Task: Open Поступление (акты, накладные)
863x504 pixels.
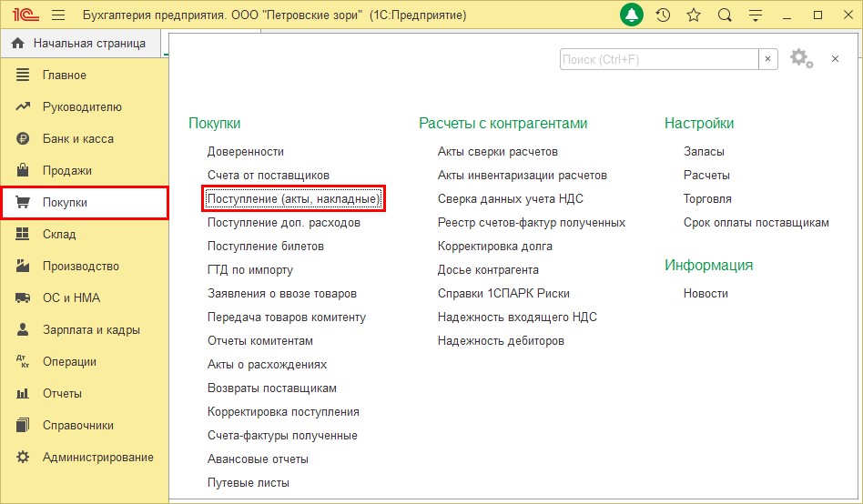Action: 294,198
